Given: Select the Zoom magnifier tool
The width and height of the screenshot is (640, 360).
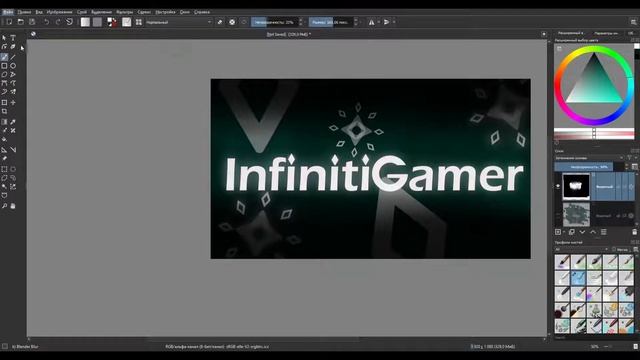Looking at the screenshot, I should (x=4, y=206).
